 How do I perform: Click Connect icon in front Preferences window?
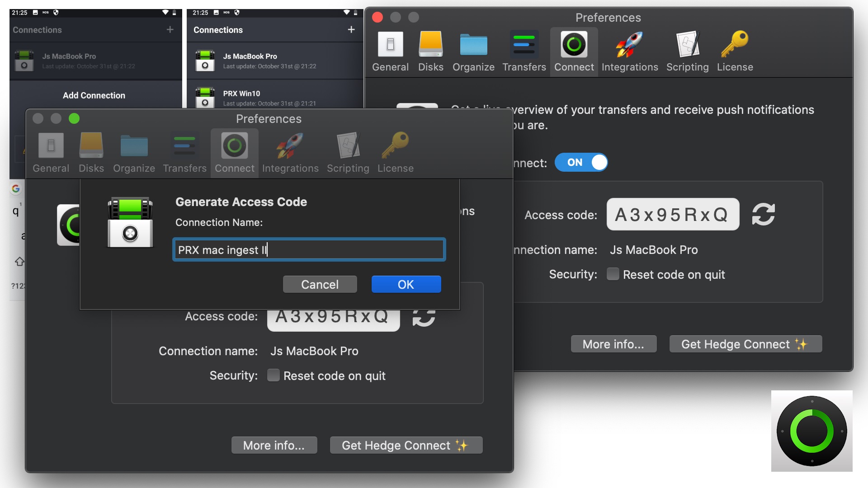pyautogui.click(x=235, y=145)
